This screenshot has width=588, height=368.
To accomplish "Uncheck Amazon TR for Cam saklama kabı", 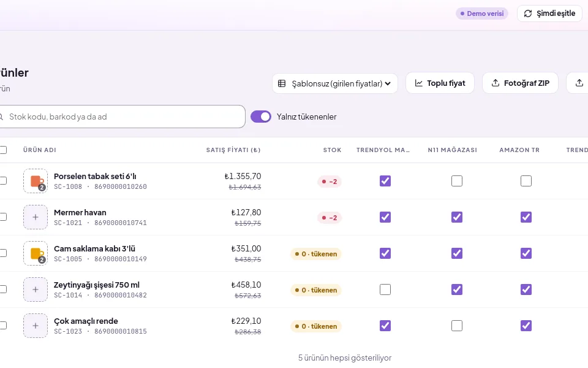I will point(526,253).
